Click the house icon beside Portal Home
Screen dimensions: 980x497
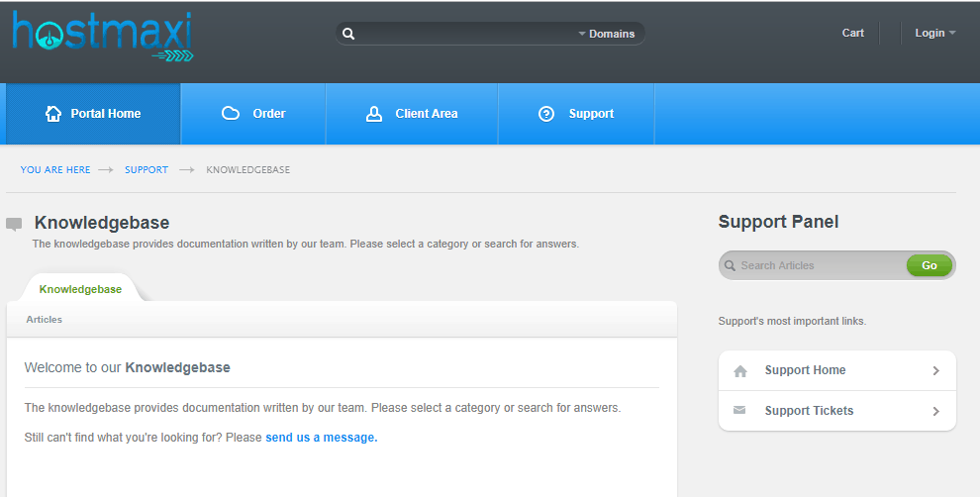[x=53, y=114]
